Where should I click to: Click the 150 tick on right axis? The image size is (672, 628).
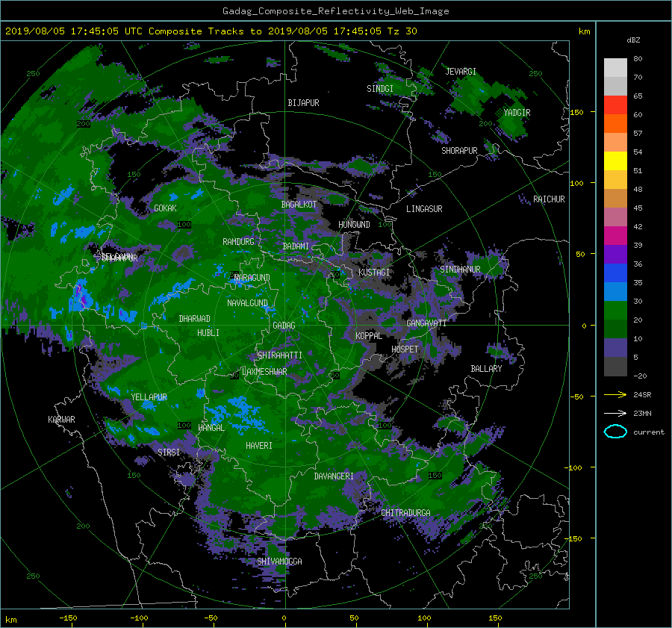pos(576,112)
